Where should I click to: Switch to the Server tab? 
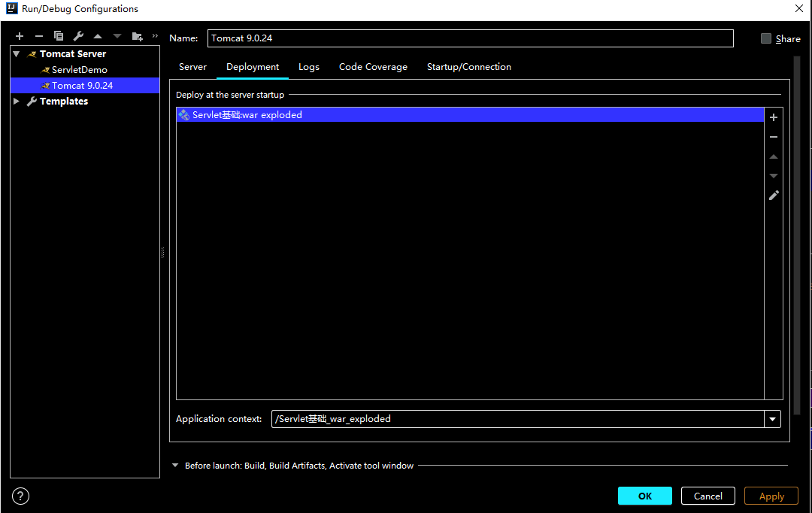pyautogui.click(x=192, y=67)
